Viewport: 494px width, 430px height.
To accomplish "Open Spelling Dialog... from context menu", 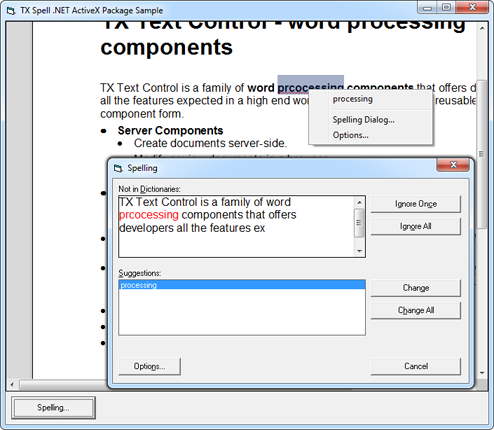I will [363, 120].
